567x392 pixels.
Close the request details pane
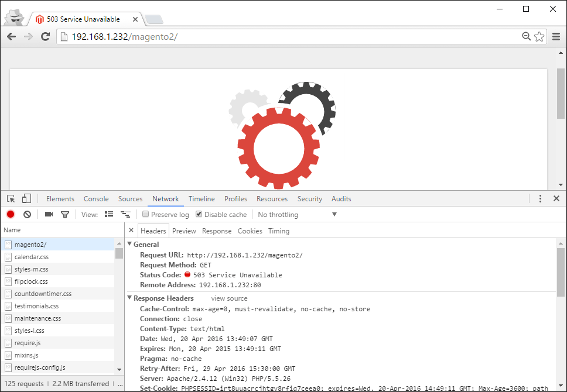pyautogui.click(x=131, y=230)
